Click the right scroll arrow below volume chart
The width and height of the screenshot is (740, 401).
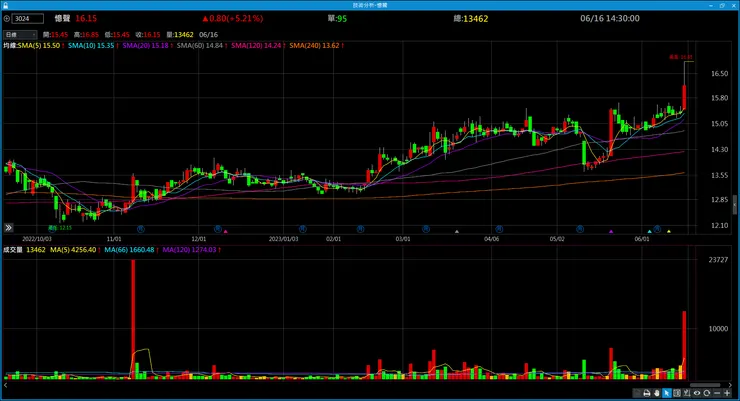tap(730, 385)
